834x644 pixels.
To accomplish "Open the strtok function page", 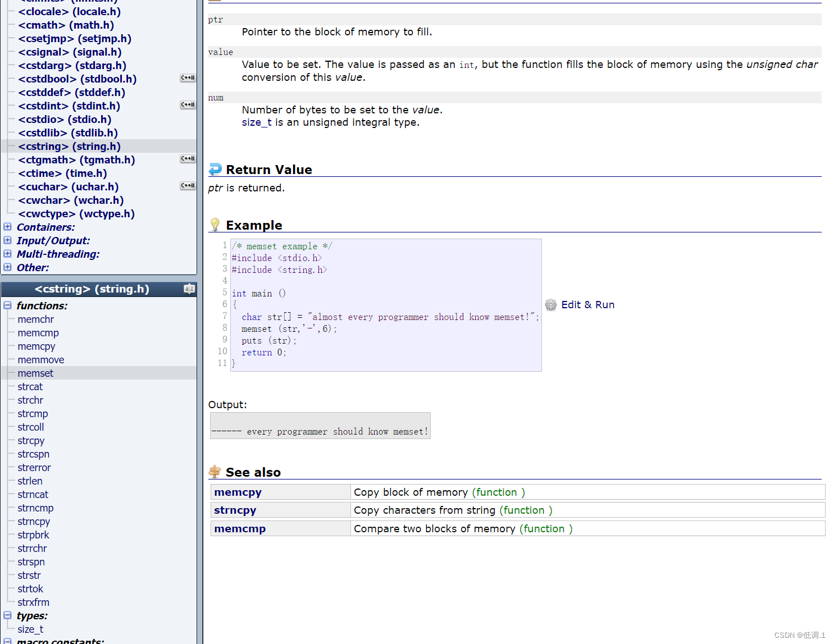I will 30,589.
